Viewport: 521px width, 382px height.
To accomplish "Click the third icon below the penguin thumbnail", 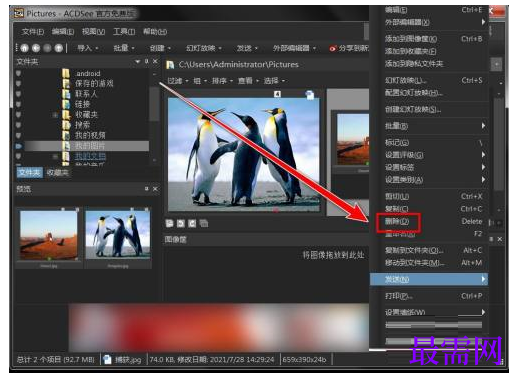I will [192, 223].
